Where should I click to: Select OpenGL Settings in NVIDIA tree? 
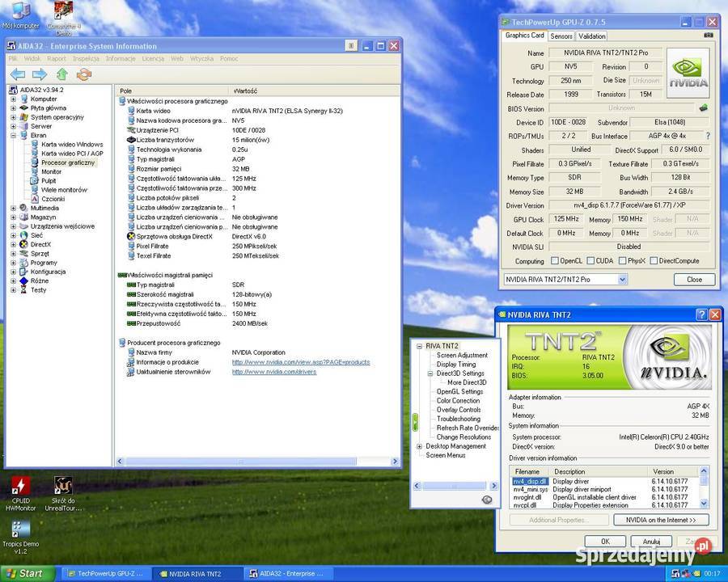(x=459, y=391)
